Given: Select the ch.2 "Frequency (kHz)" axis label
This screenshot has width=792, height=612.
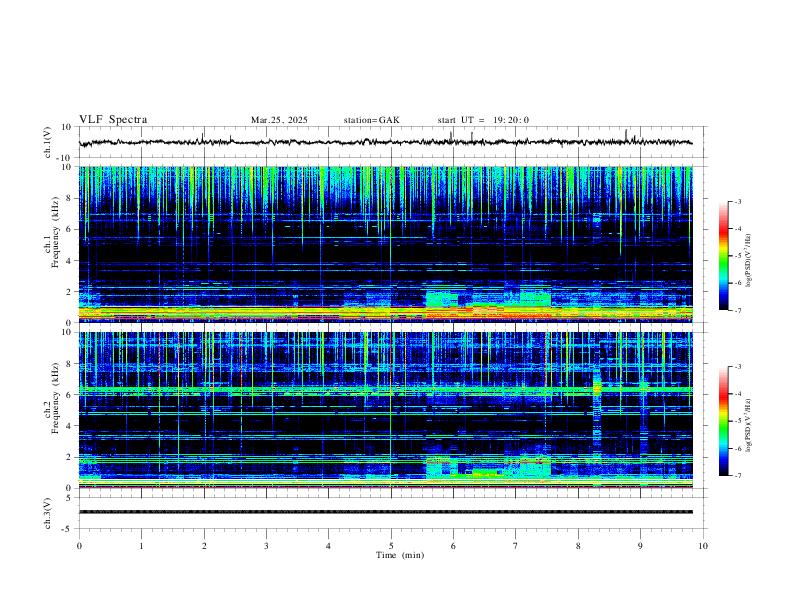Looking at the screenshot, I should point(56,398).
